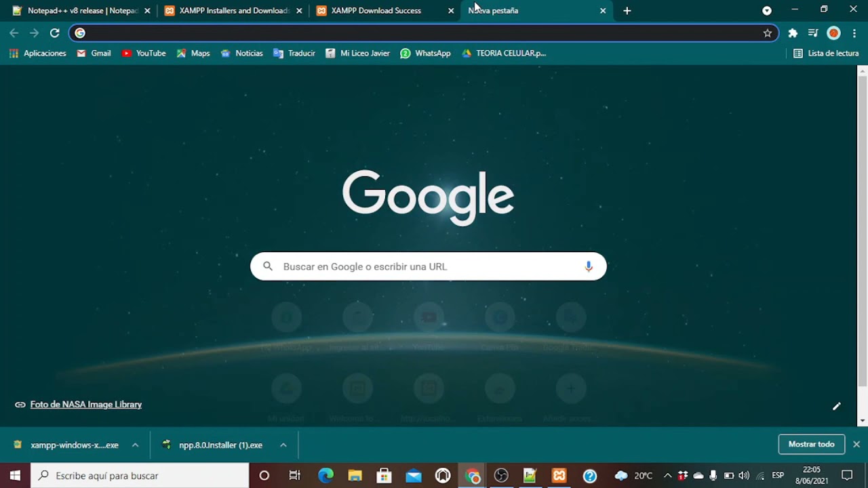Open Mail app from taskbar
Screen dimensions: 868x488
point(414,476)
